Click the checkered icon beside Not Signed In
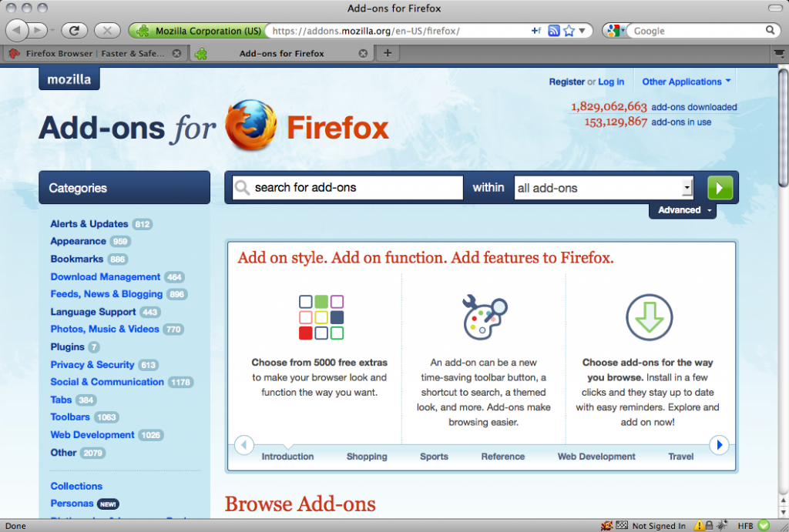 (x=622, y=525)
